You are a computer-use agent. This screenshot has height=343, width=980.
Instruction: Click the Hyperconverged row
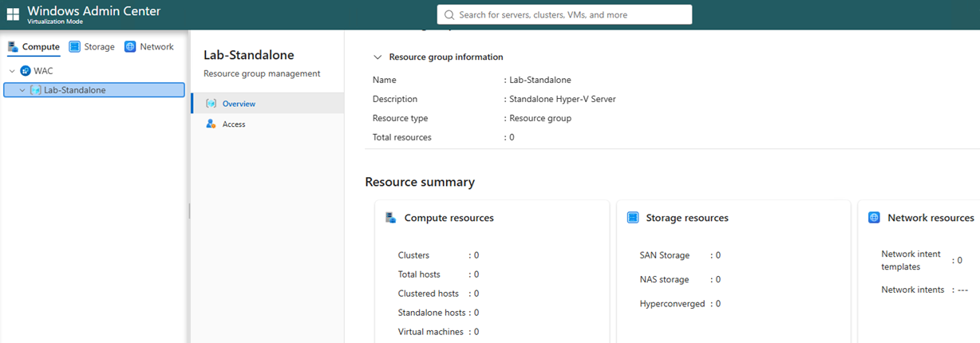[680, 304]
